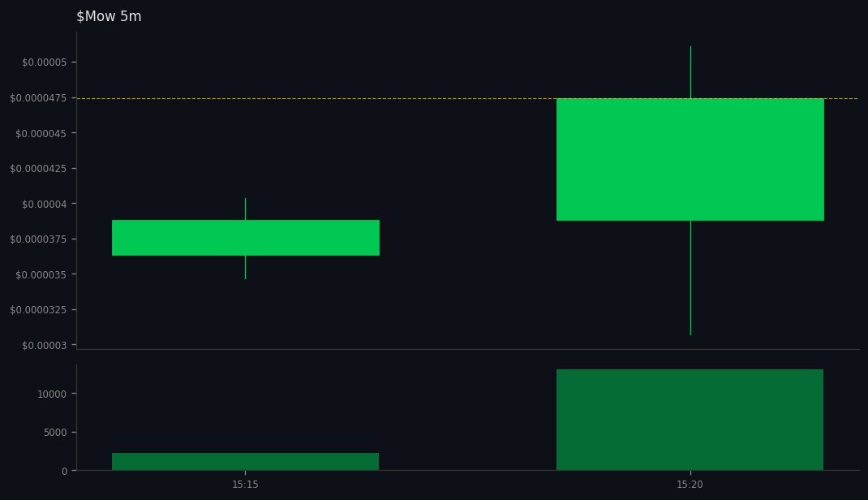
Task: Click the lower wick of the 15:20 candle
Action: click(x=690, y=276)
